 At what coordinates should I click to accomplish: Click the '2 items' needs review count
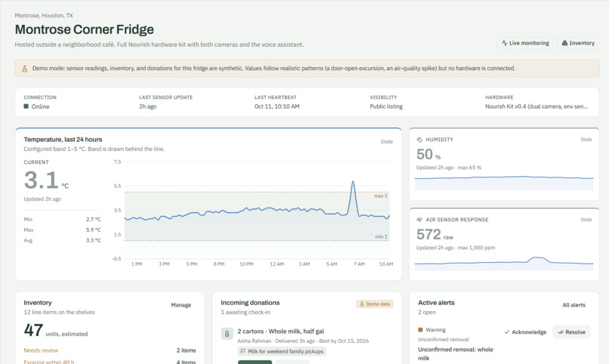coord(186,350)
